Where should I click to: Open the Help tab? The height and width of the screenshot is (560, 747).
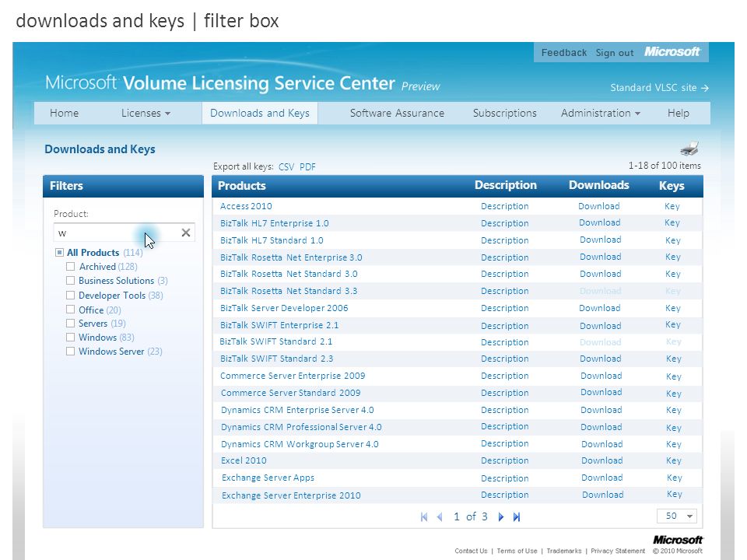click(678, 113)
